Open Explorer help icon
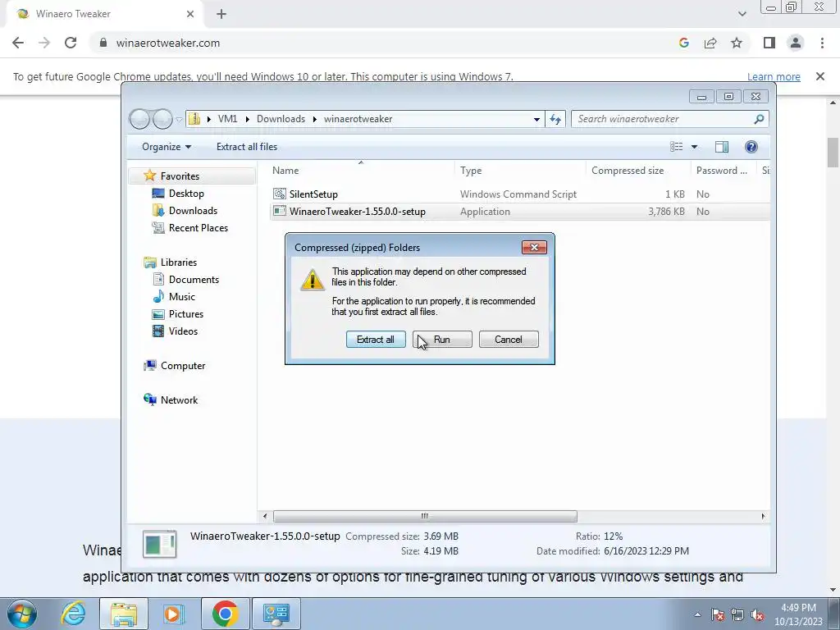Screen dimensions: 840x630 click(751, 147)
